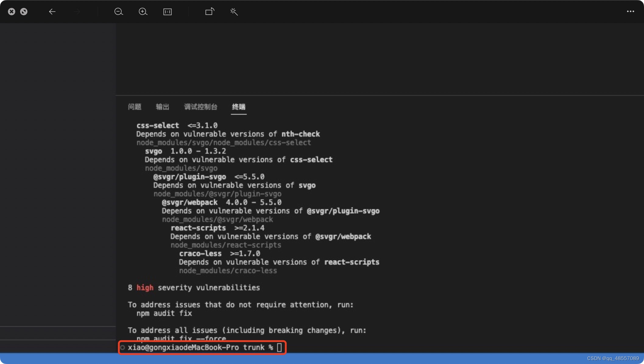The width and height of the screenshot is (644, 364).
Task: Click the 'npm audit fix' command text
Action: [164, 313]
